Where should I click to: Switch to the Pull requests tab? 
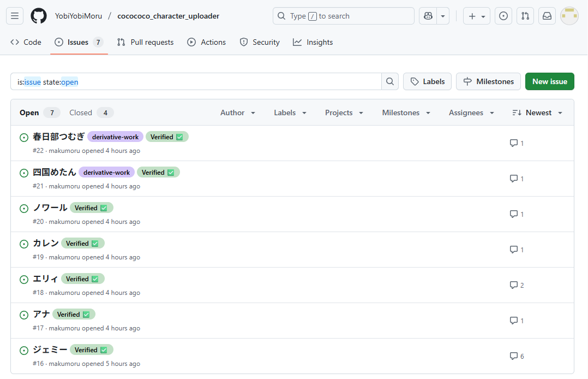click(x=146, y=42)
